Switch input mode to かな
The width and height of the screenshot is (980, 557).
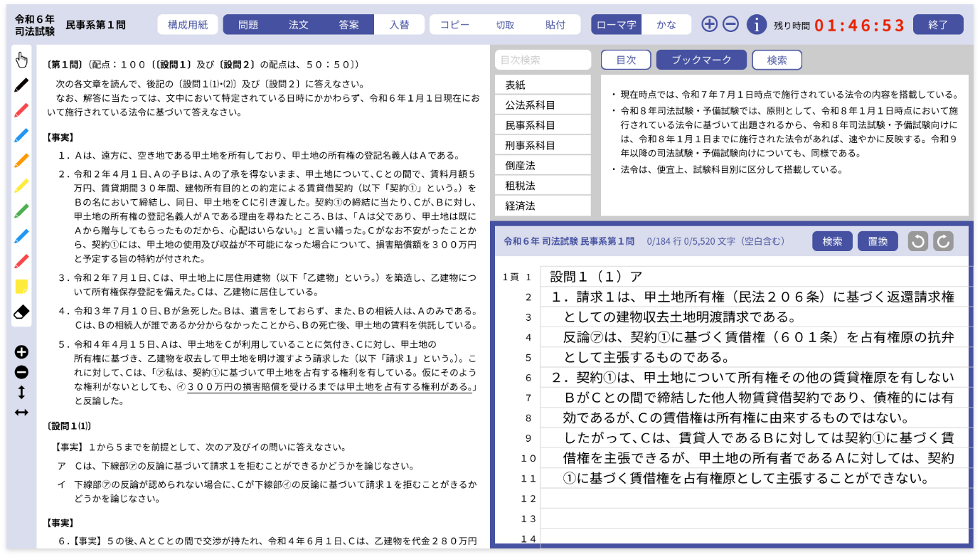[x=666, y=24]
